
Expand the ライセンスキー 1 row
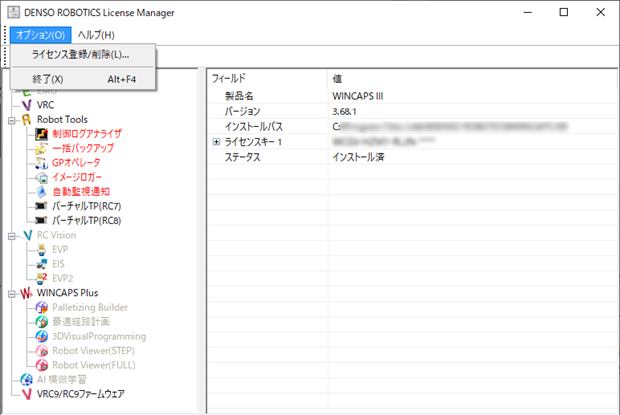tap(216, 141)
